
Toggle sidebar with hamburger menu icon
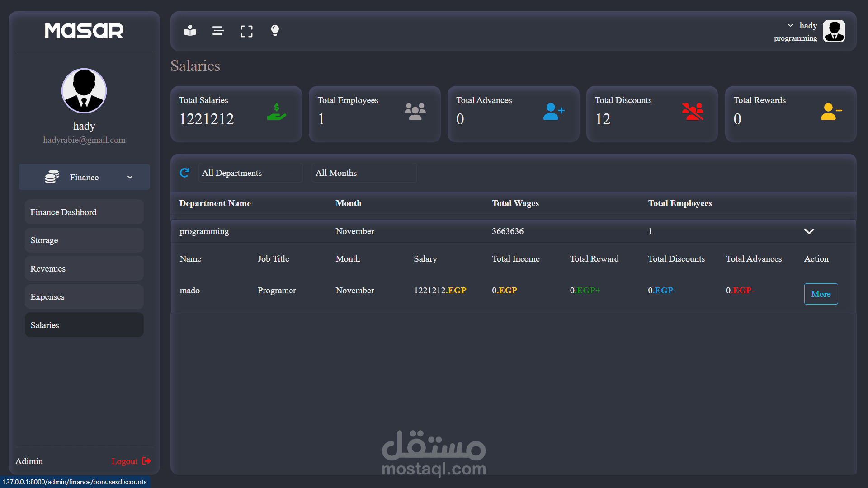[218, 31]
